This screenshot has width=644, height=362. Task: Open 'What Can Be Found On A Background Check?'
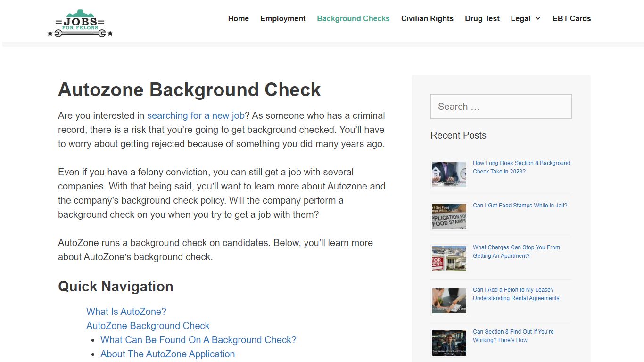[198, 340]
